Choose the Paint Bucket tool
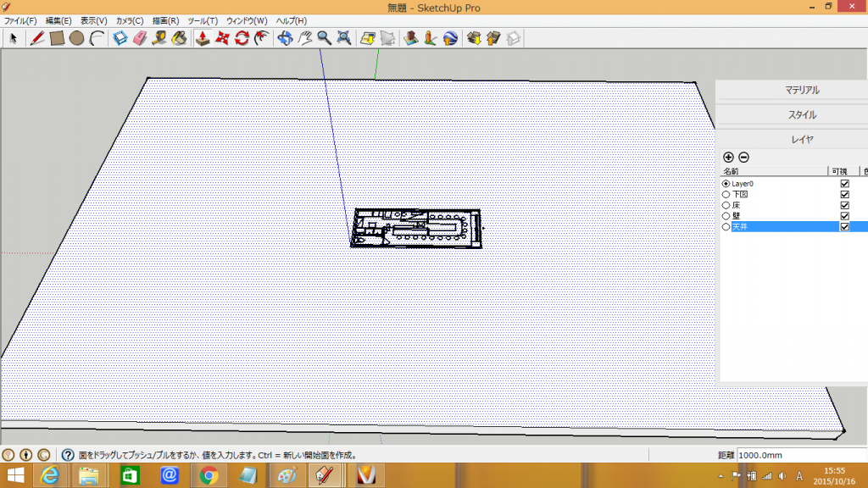This screenshot has height=488, width=868. pos(179,38)
